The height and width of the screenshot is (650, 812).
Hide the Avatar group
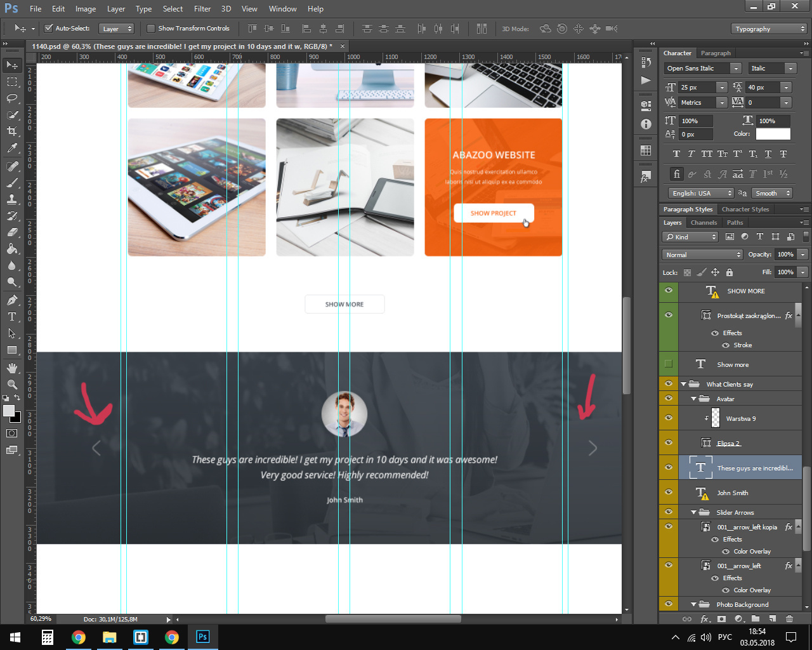tap(669, 398)
